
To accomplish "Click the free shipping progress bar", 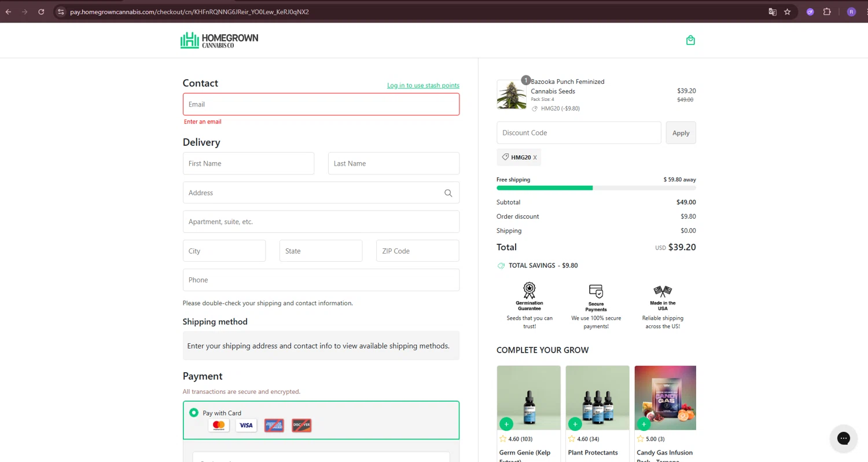I will 596,188.
